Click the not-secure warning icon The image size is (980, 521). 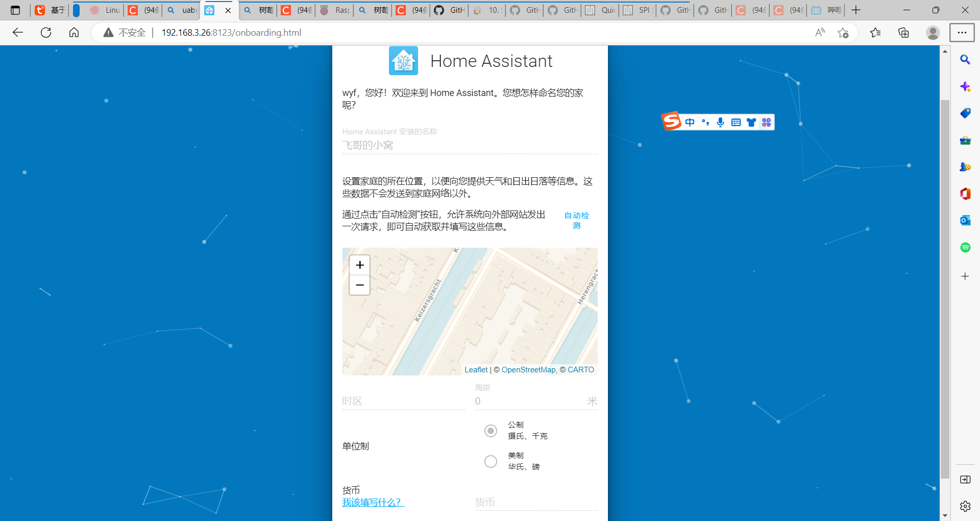[x=108, y=33]
